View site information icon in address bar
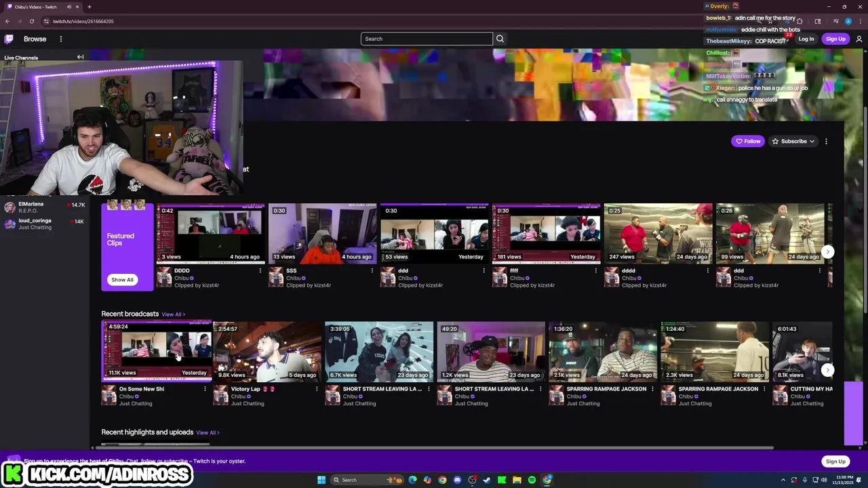 [46, 21]
